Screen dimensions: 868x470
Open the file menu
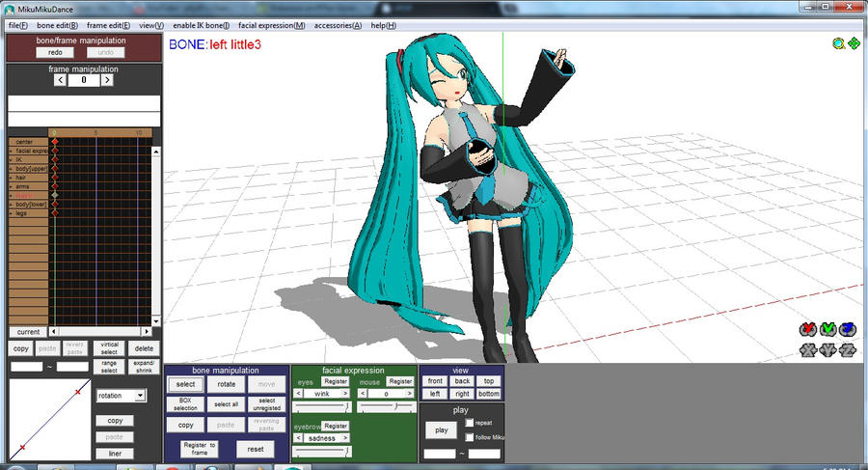(17, 25)
